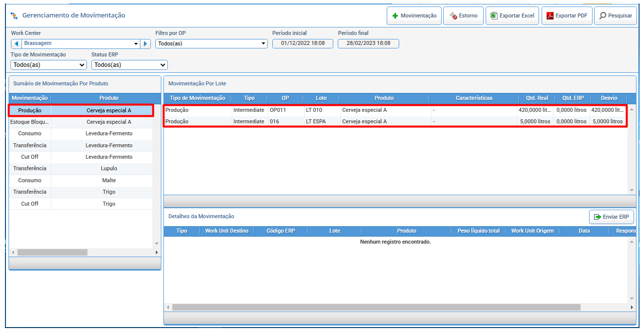
Task: Select Transferência Lupulo row
Action: pyautogui.click(x=81, y=169)
